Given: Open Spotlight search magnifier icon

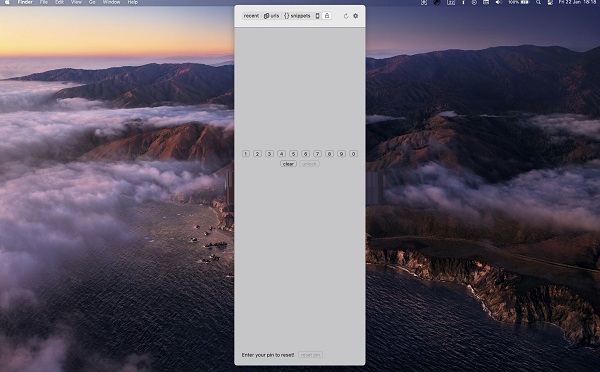Looking at the screenshot, I should pos(538,2).
